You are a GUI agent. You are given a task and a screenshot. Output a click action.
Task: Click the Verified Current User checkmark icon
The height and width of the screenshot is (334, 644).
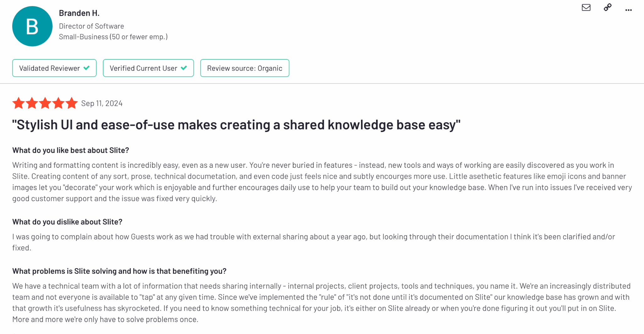click(184, 68)
